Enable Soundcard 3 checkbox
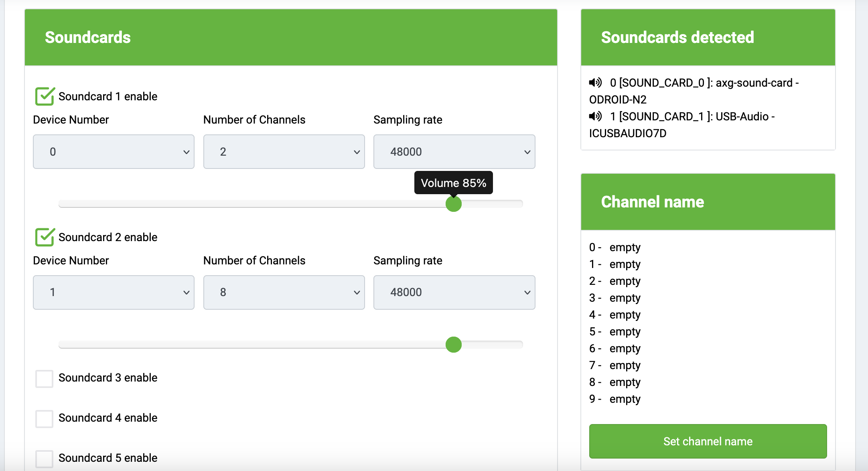 tap(45, 379)
